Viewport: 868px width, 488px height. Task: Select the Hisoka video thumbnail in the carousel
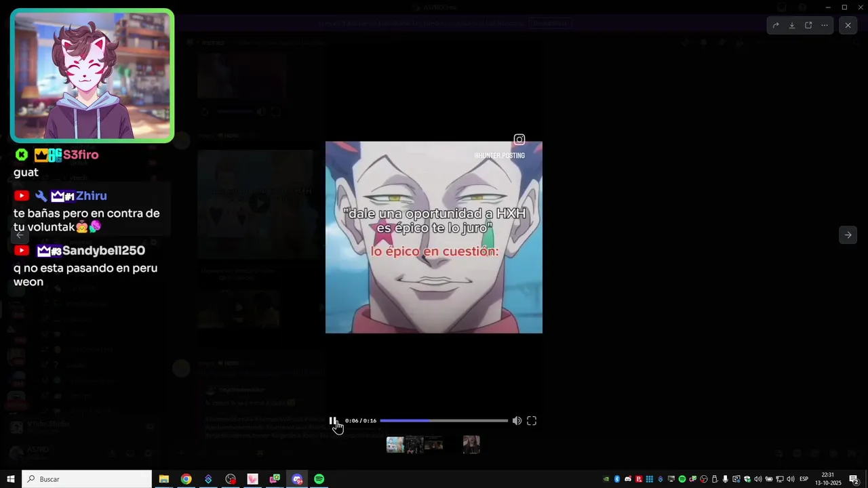[x=395, y=445]
